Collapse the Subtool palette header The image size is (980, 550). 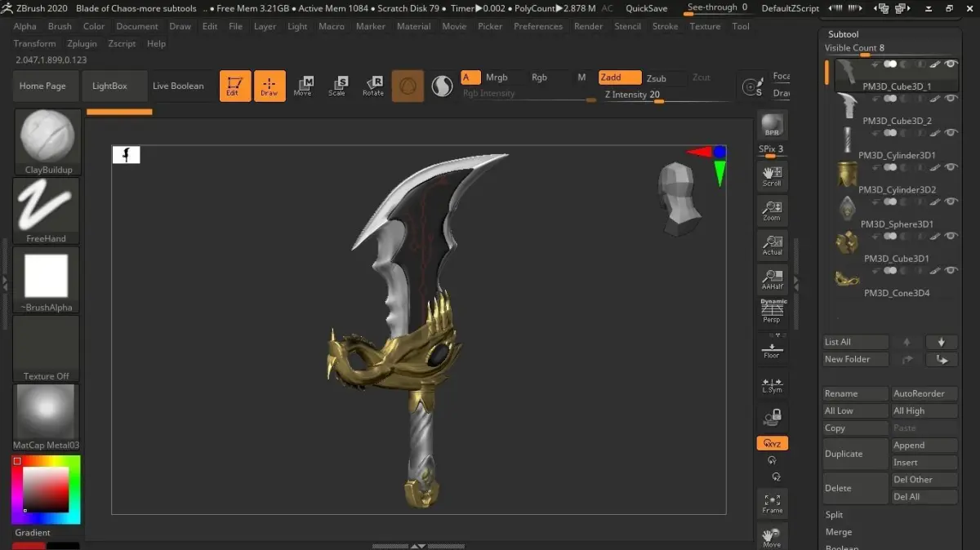(843, 35)
